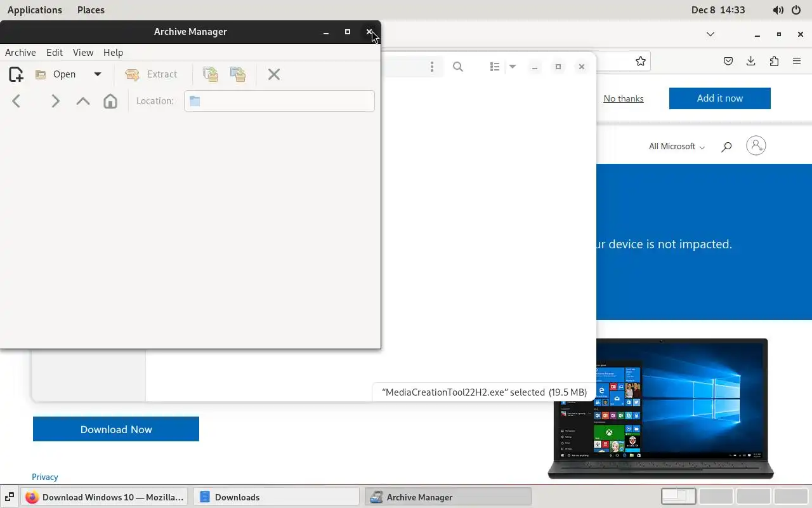Bookmark the page with Firefox star icon
812x508 pixels.
click(x=641, y=61)
